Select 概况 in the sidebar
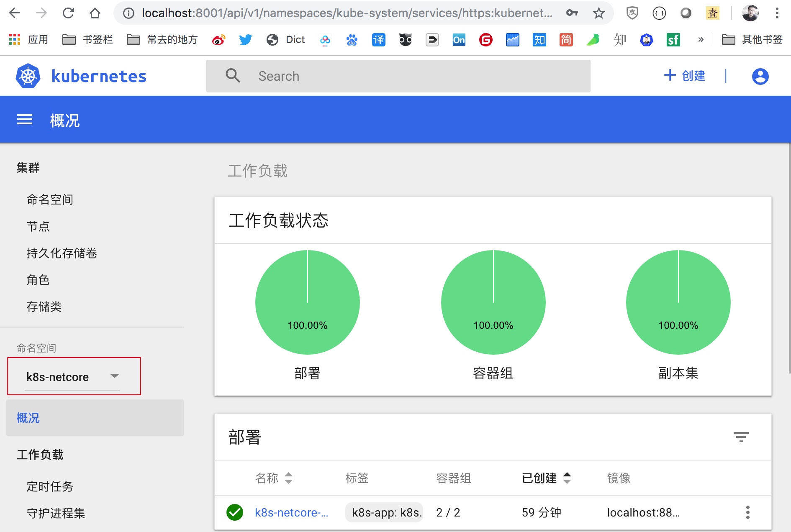Image resolution: width=791 pixels, height=532 pixels. tap(95, 418)
